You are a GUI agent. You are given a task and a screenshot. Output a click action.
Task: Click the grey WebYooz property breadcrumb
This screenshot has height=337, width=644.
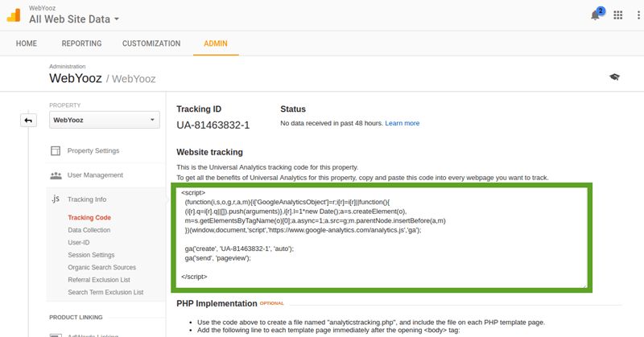pyautogui.click(x=134, y=79)
